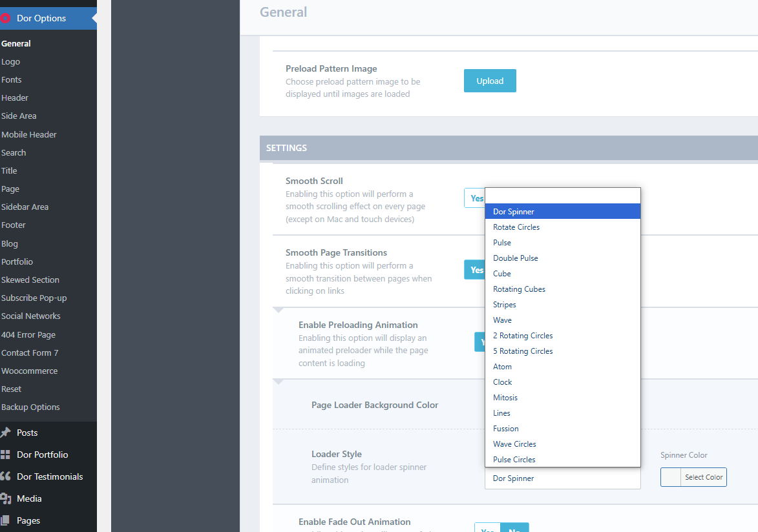
Task: Select Mitosis loader option
Action: [x=563, y=397]
